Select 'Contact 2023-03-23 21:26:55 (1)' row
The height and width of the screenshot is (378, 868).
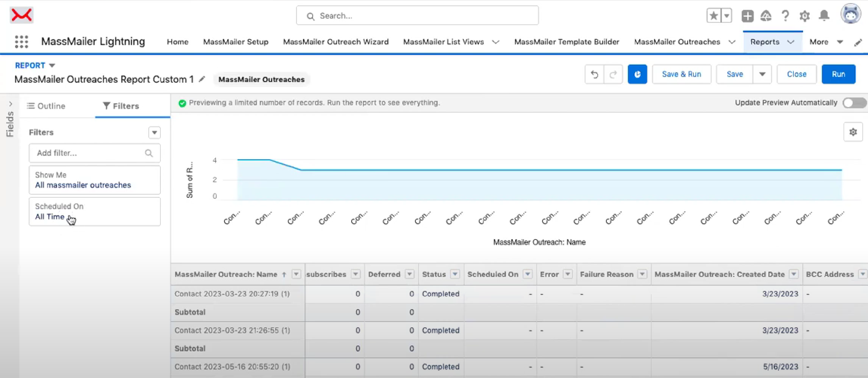232,330
